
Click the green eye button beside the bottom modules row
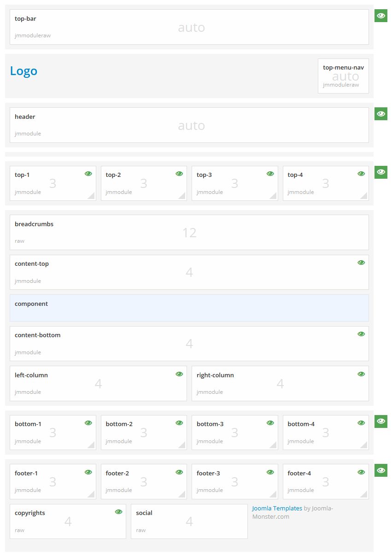click(x=380, y=421)
